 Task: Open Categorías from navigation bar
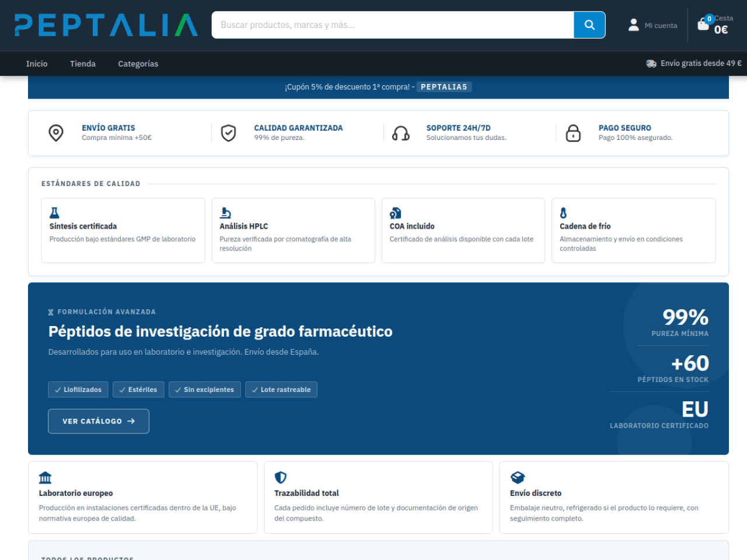(x=138, y=64)
